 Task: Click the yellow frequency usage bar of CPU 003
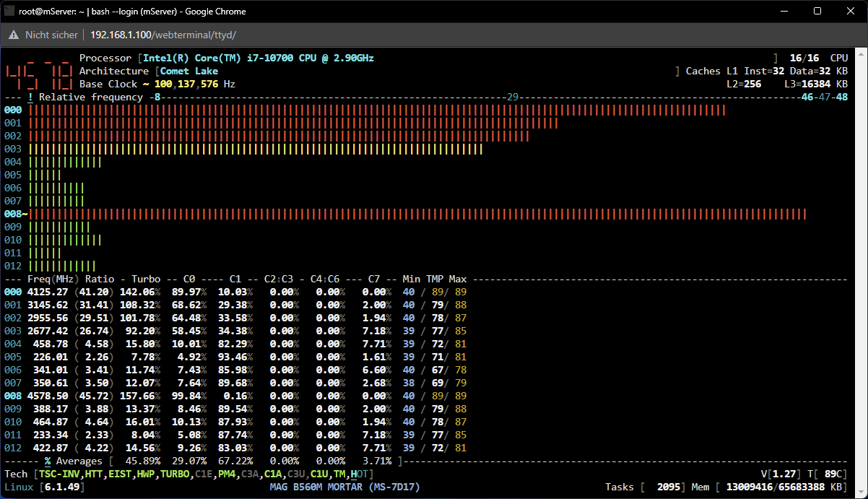(256, 149)
